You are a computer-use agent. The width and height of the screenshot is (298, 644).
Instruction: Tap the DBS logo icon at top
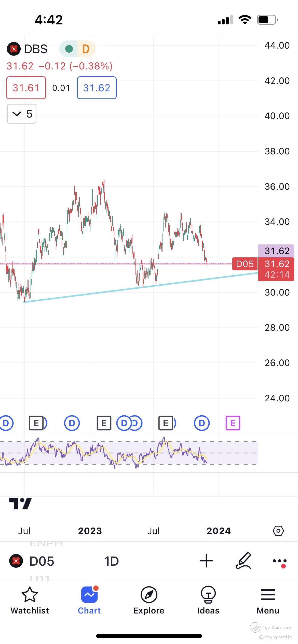pos(13,49)
